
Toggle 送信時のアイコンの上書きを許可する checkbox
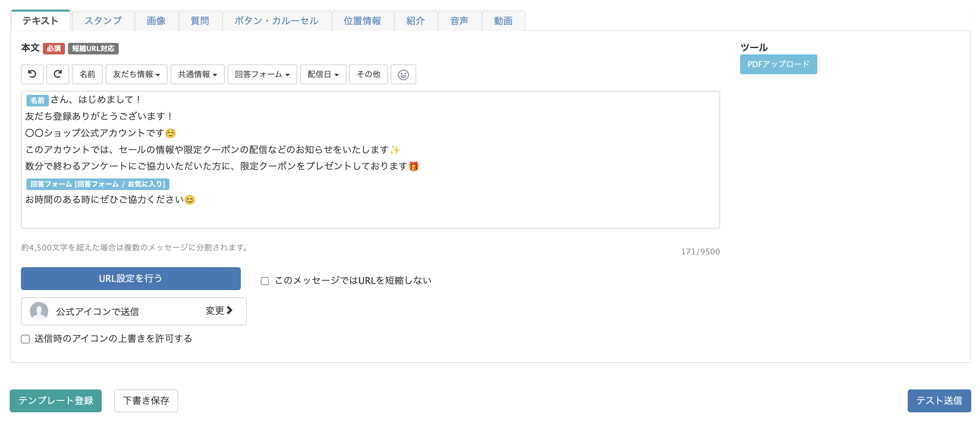[26, 339]
